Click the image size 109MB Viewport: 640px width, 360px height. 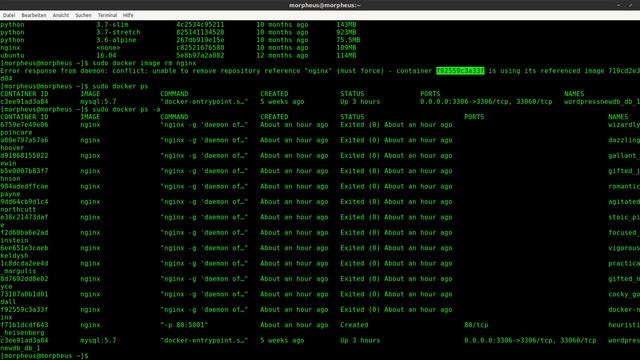pos(346,48)
